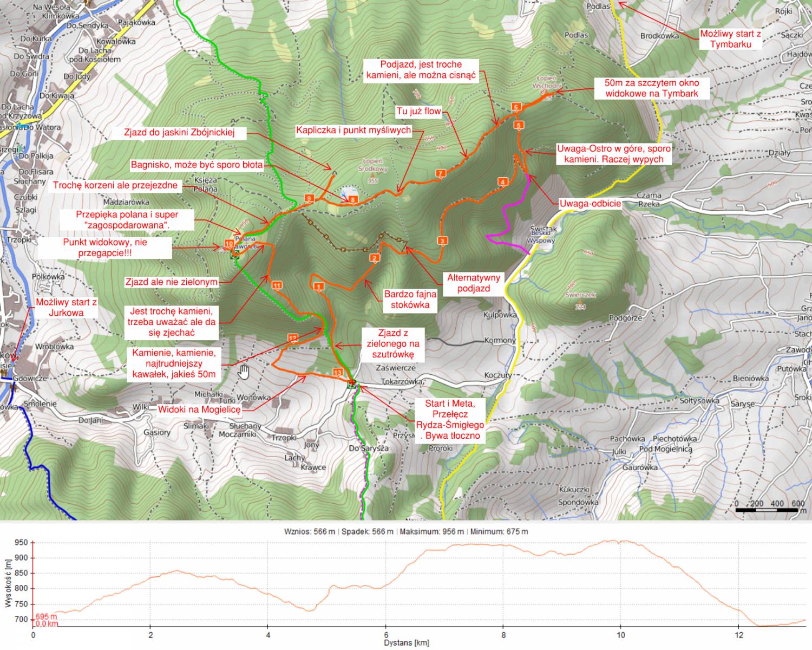This screenshot has height=650, width=812.
Task: Click waypoint marker number 1
Action: pyautogui.click(x=318, y=287)
